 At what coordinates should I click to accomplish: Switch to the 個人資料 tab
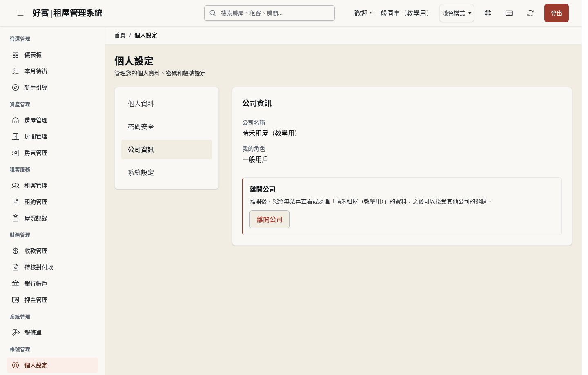167,104
